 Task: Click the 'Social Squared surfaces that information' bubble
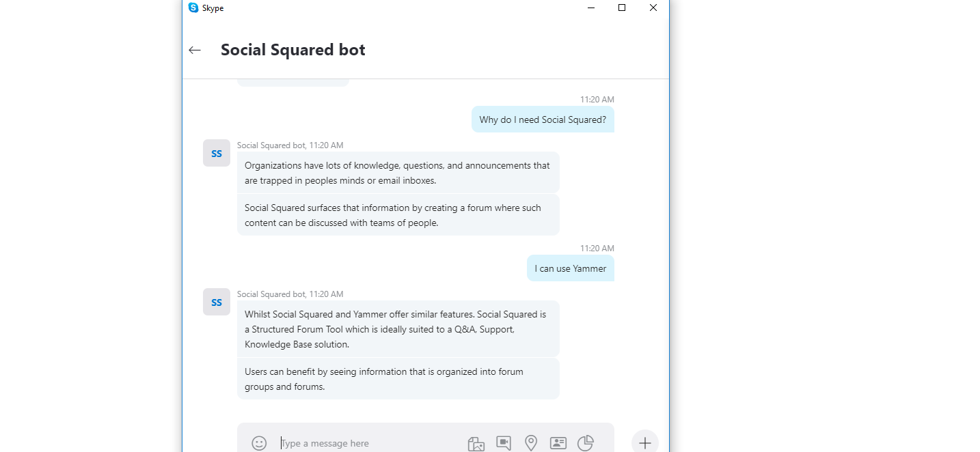(x=398, y=215)
